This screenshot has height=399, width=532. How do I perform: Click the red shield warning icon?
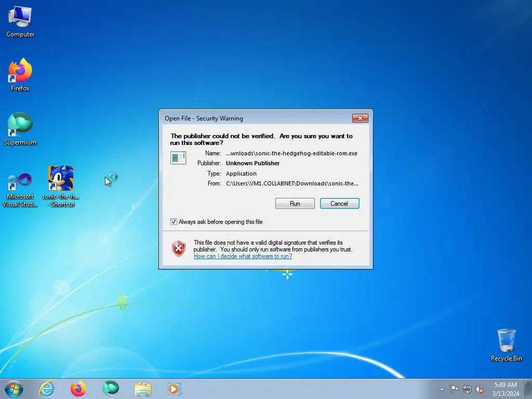coord(179,249)
